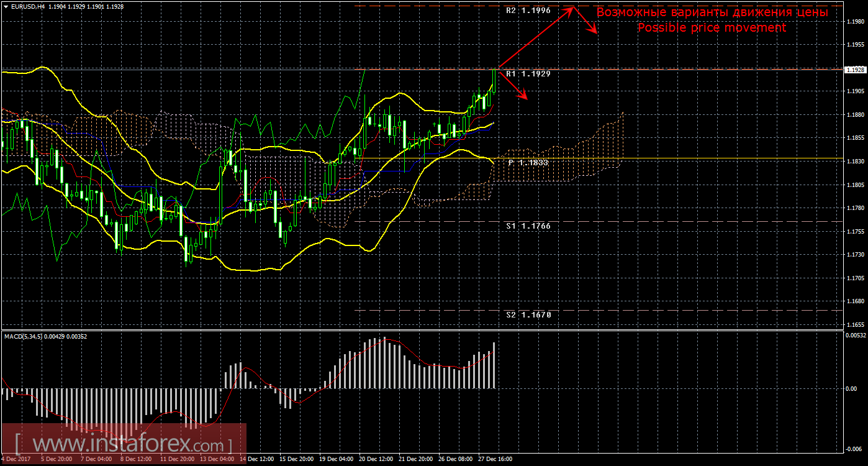Click the 21 Dec 20:00 time label
The image size is (868, 466).
point(416,459)
